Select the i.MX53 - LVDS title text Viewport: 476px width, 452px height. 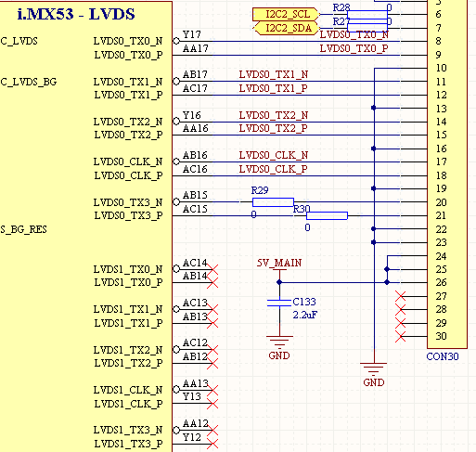click(76, 14)
